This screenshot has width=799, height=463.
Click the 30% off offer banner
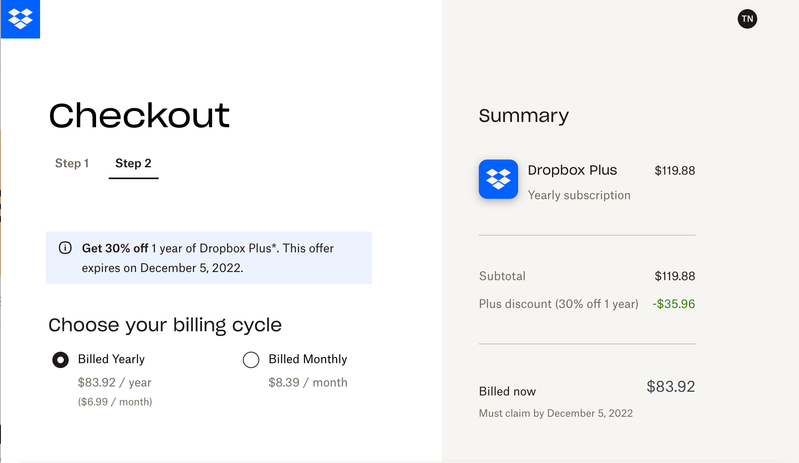(x=209, y=258)
